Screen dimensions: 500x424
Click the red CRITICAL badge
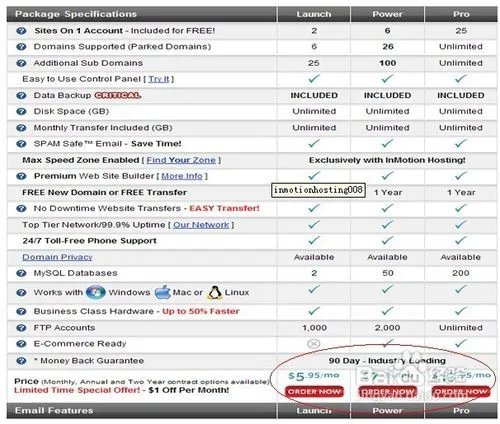click(118, 96)
